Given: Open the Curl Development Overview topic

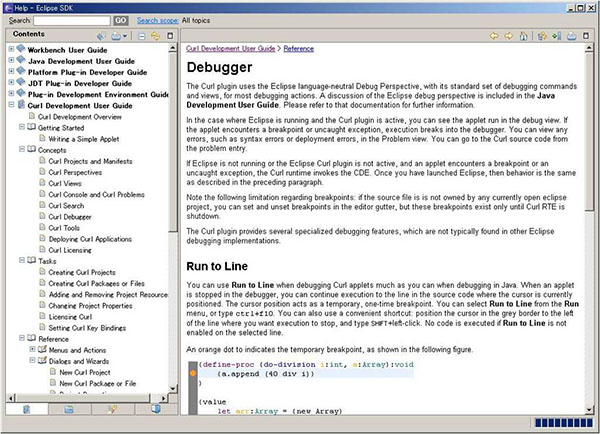Looking at the screenshot, I should [x=80, y=117].
